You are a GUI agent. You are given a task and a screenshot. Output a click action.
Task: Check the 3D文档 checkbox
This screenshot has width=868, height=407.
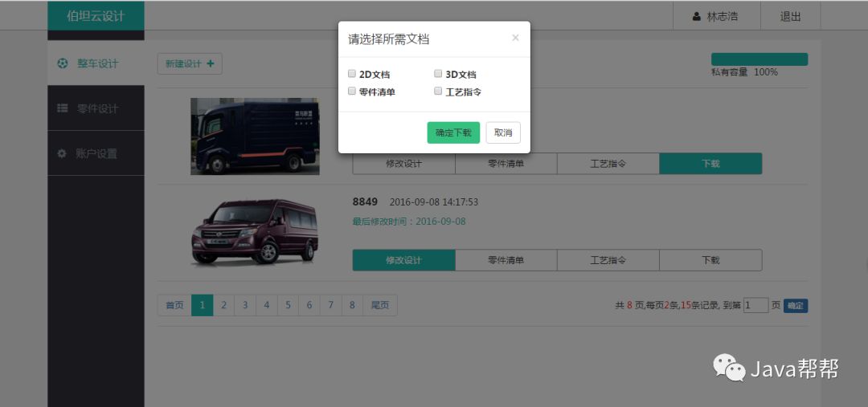coord(438,74)
